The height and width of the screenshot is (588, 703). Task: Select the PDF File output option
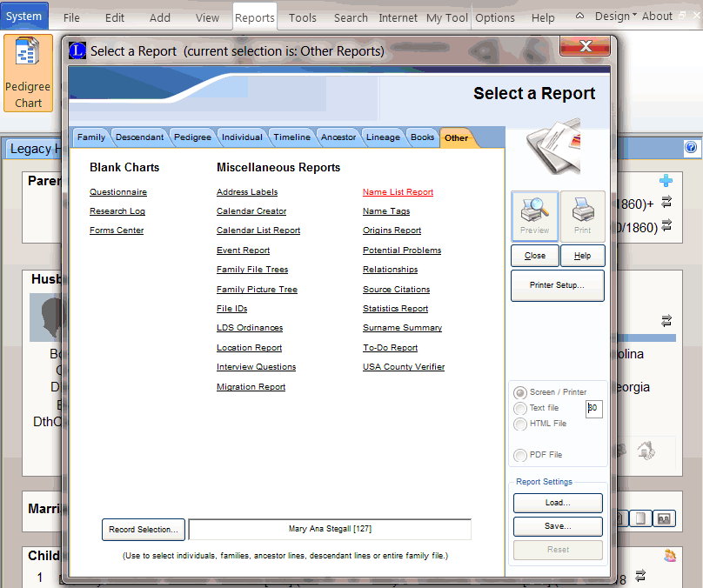(x=520, y=455)
